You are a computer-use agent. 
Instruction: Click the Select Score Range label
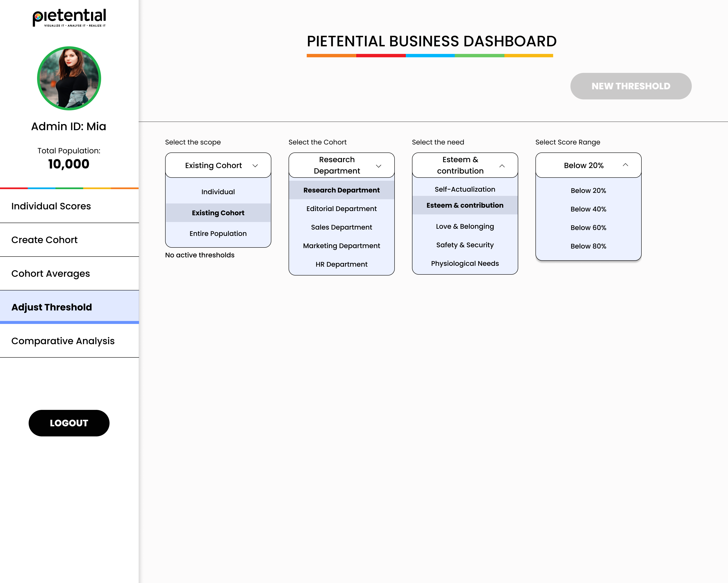point(568,142)
